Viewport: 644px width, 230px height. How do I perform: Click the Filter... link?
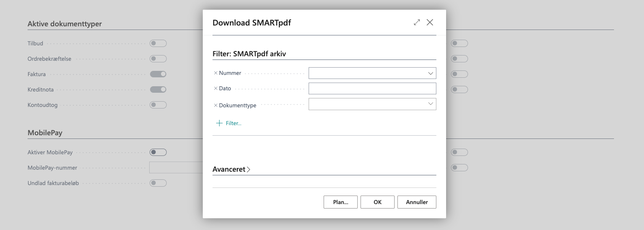[234, 123]
